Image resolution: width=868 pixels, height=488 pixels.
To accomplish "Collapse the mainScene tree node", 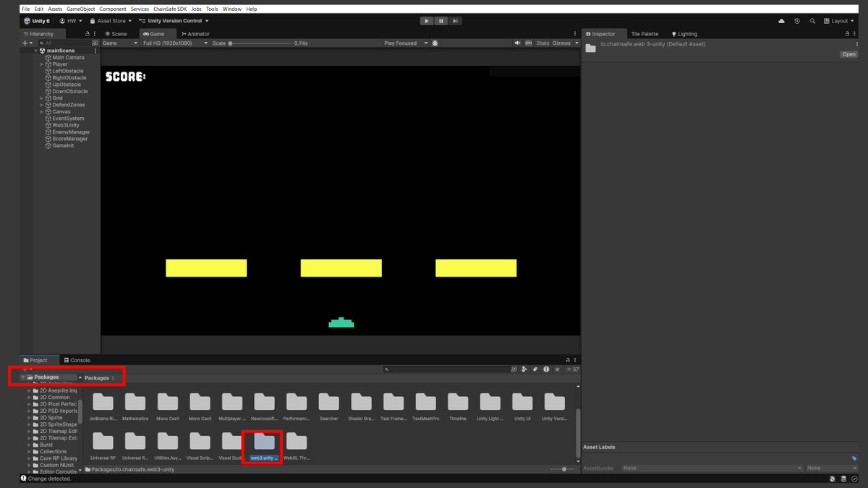I will click(36, 51).
